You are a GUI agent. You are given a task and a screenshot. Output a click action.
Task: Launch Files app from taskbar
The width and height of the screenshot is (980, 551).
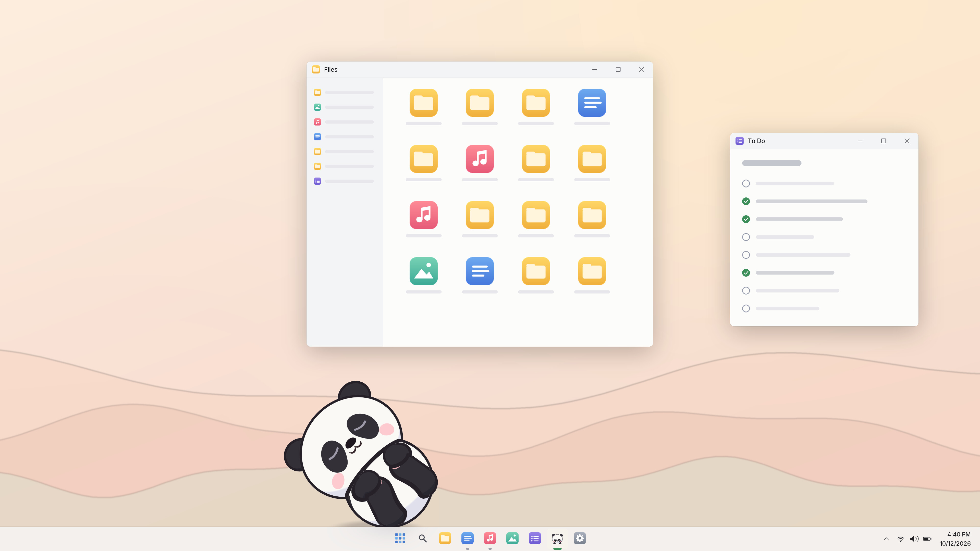click(x=445, y=539)
